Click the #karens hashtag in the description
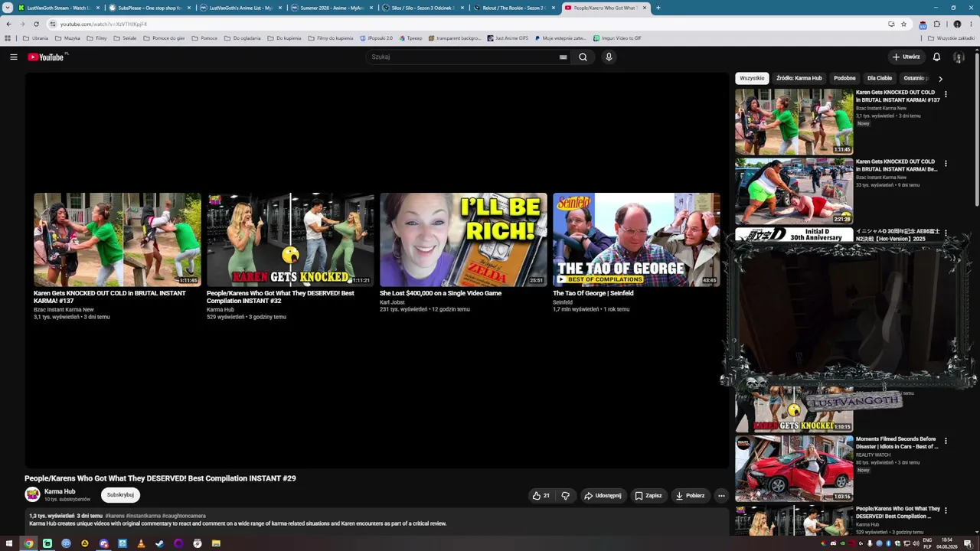This screenshot has height=551, width=980. coord(115,516)
